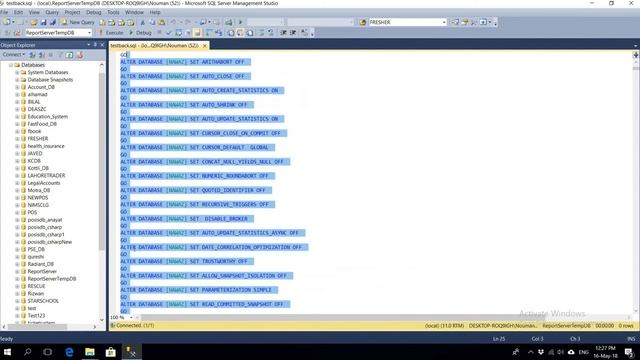
Task: Select the Education_System database
Action: (47, 116)
